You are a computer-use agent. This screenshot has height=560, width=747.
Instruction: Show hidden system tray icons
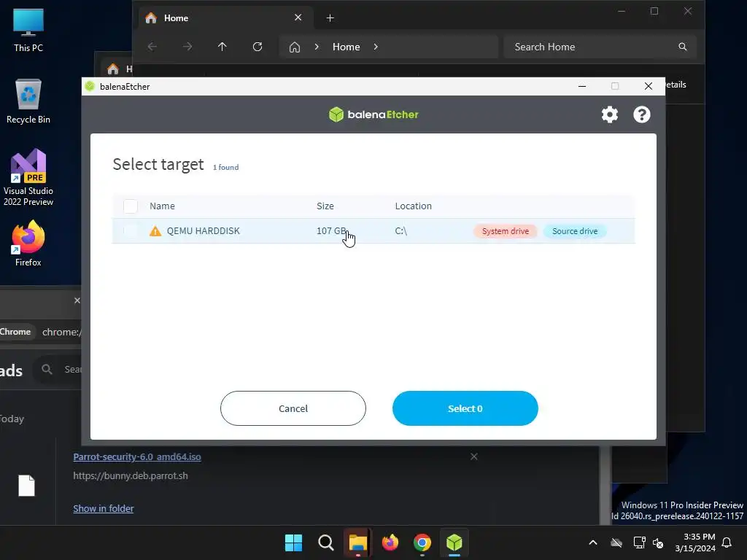pyautogui.click(x=593, y=542)
